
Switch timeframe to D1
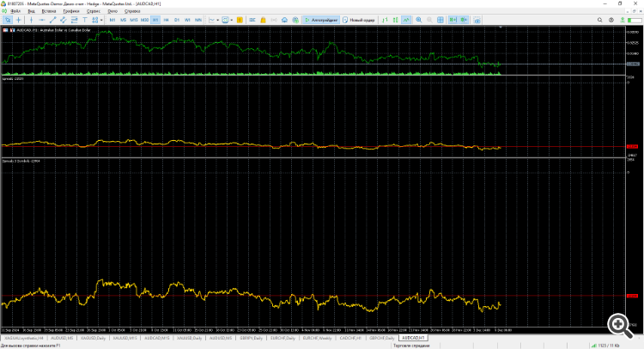coord(177,20)
